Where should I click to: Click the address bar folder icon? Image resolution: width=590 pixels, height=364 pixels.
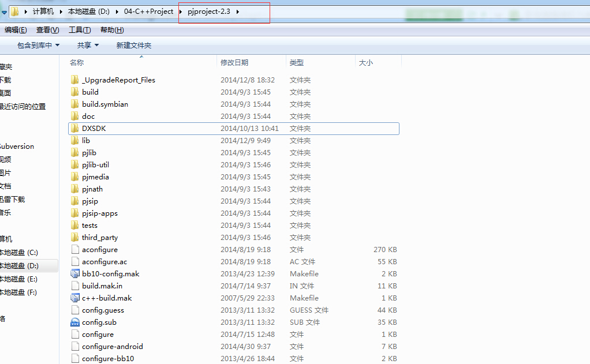pyautogui.click(x=14, y=12)
